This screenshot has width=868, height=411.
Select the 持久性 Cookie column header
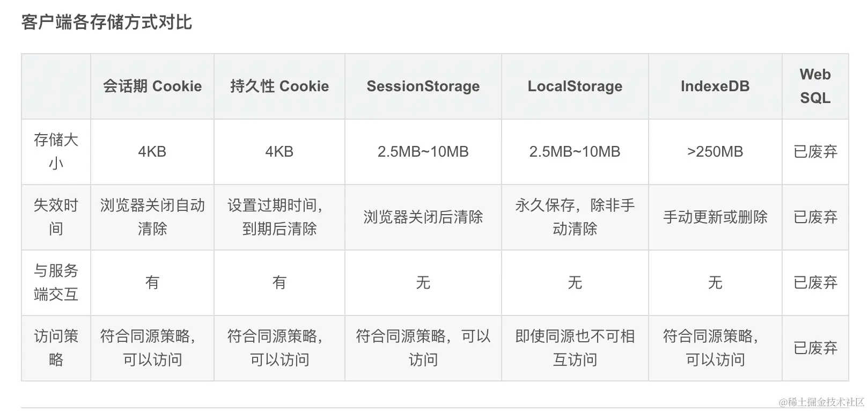coord(279,86)
